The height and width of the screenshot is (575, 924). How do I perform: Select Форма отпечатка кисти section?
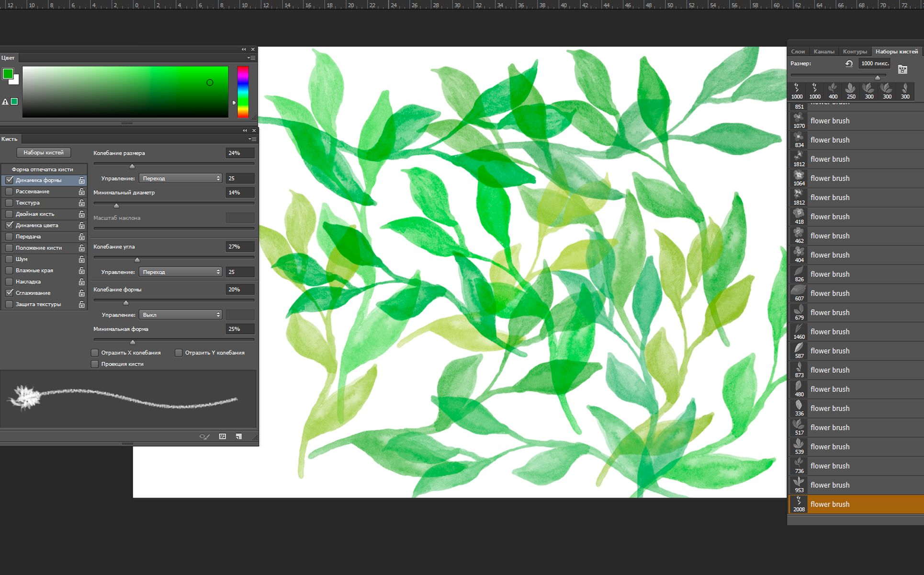pos(43,169)
